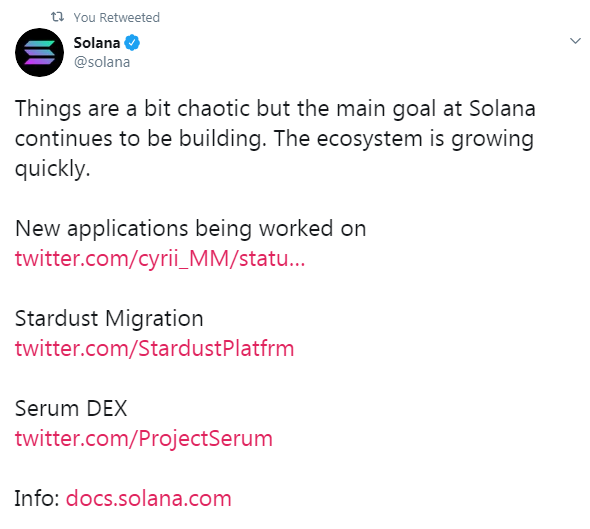
Task: Open the twitter.com/ProjectSerum link
Action: [x=144, y=439]
